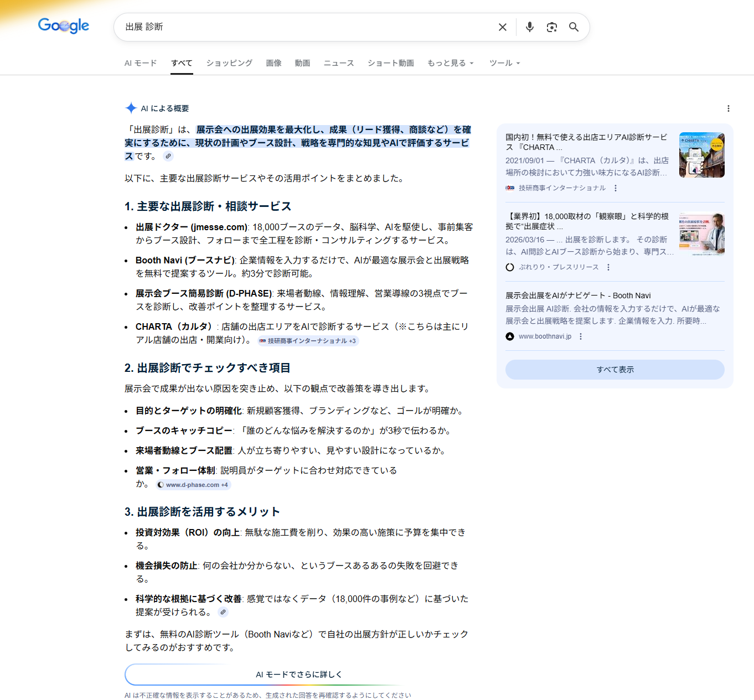The image size is (754, 700).
Task: Click 'CHARTA（カルタ）' bullet text
Action: 175,326
